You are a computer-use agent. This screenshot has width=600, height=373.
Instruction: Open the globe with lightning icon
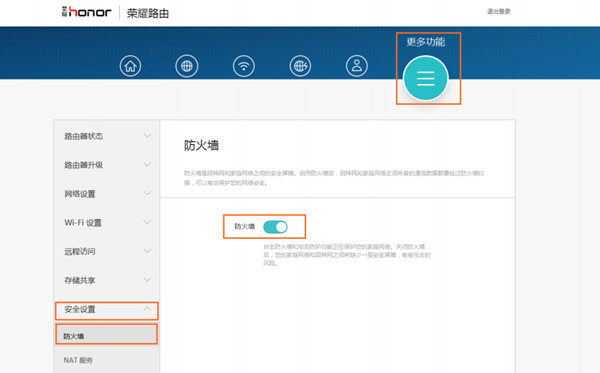click(300, 66)
